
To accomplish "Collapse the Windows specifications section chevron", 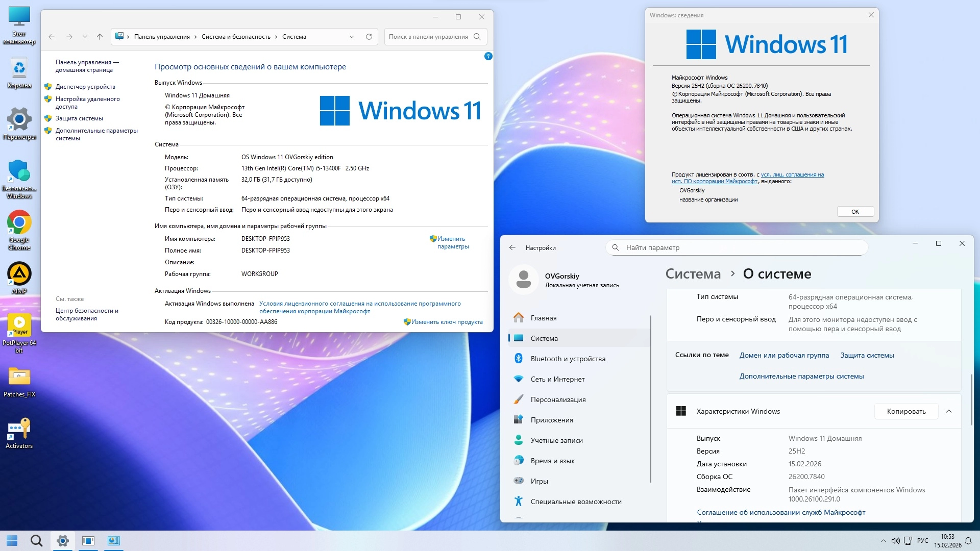I will pyautogui.click(x=949, y=411).
